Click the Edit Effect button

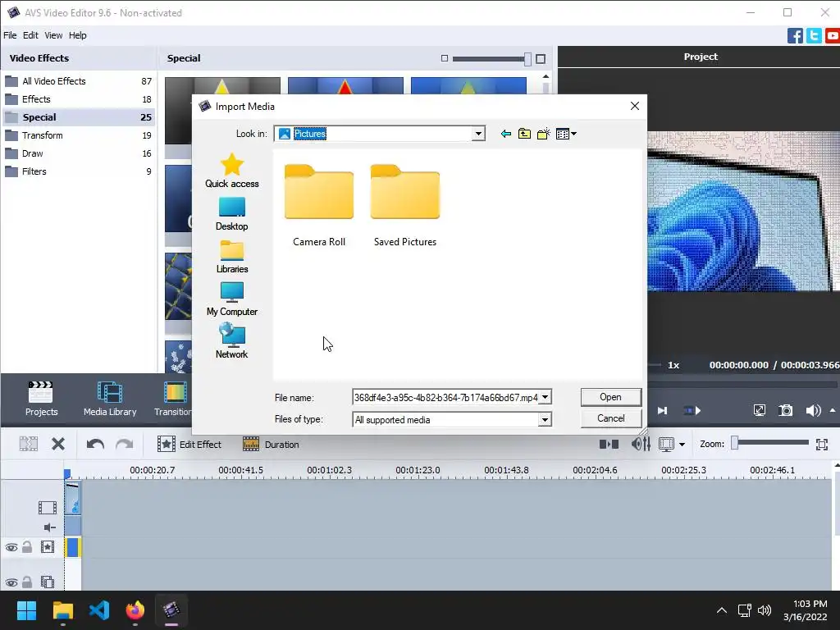pyautogui.click(x=189, y=444)
